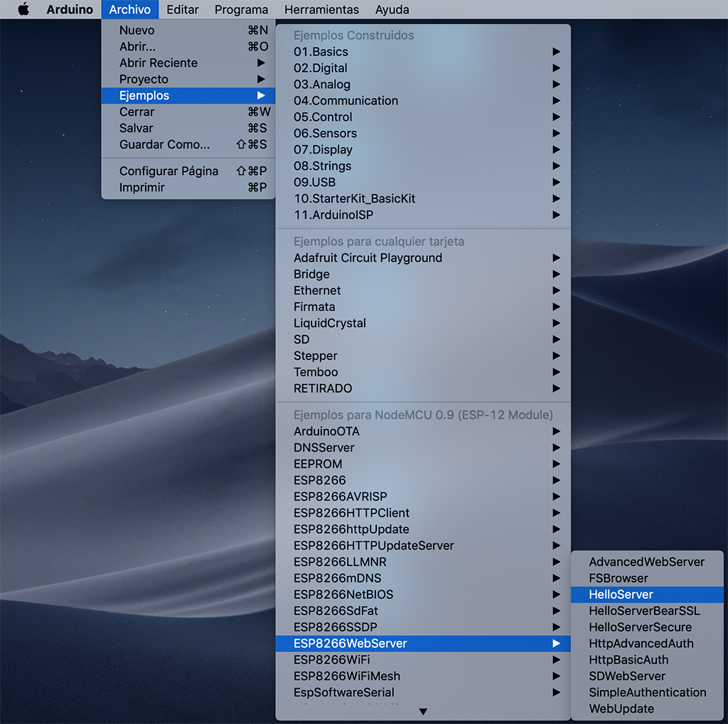The height and width of the screenshot is (724, 728).
Task: Open ESP8266mDNS examples
Action: click(423, 578)
